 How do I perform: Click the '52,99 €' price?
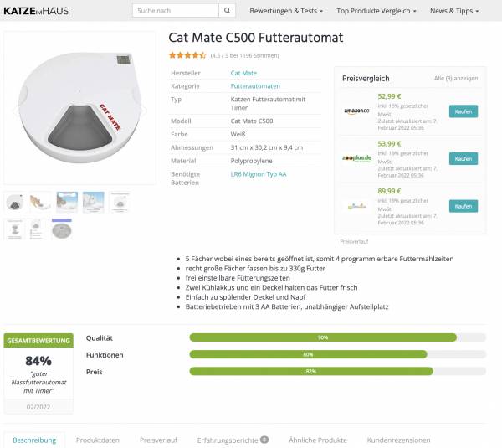click(x=389, y=96)
